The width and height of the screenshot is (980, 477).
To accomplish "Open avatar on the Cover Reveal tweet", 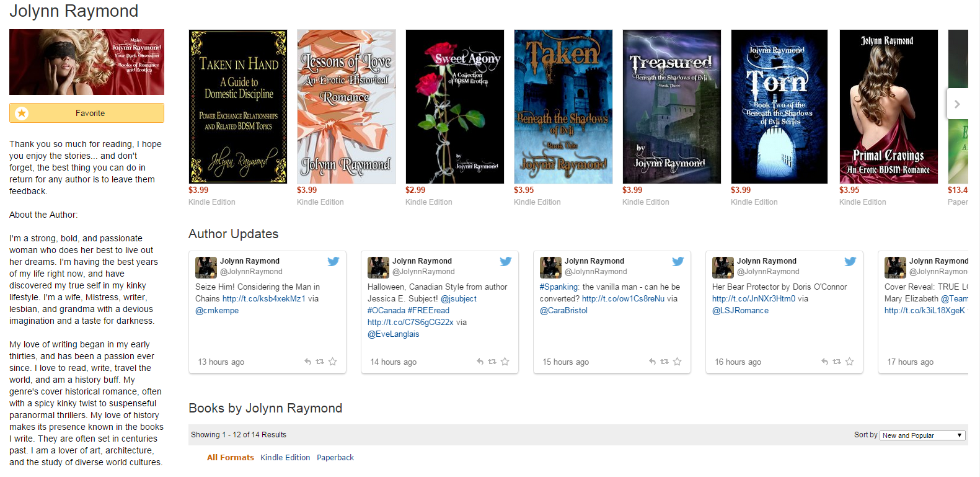I will [x=895, y=267].
